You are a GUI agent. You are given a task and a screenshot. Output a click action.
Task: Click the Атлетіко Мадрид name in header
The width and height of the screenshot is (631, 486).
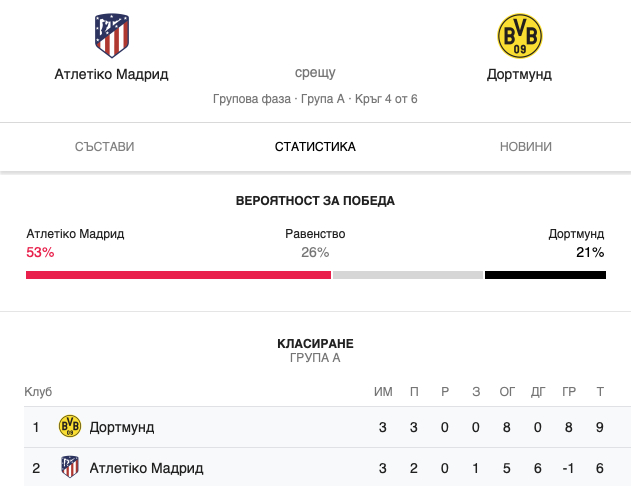111,74
